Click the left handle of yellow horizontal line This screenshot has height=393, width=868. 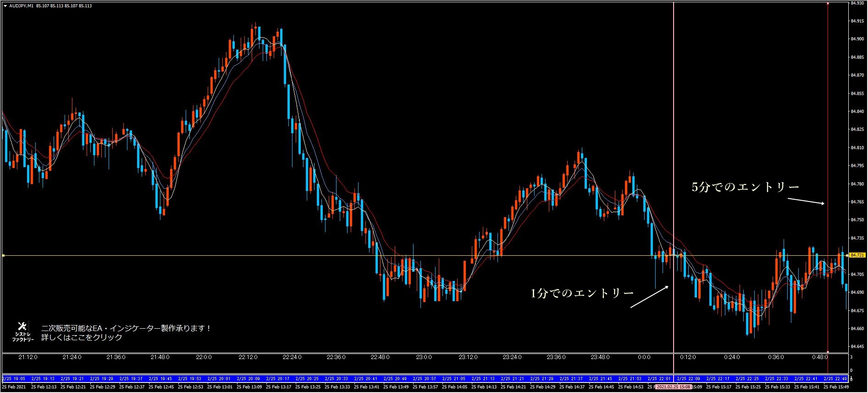pyautogui.click(x=3, y=255)
